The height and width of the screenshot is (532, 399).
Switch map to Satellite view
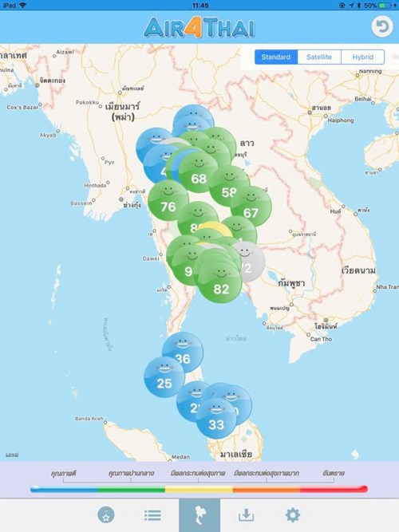[x=319, y=57]
